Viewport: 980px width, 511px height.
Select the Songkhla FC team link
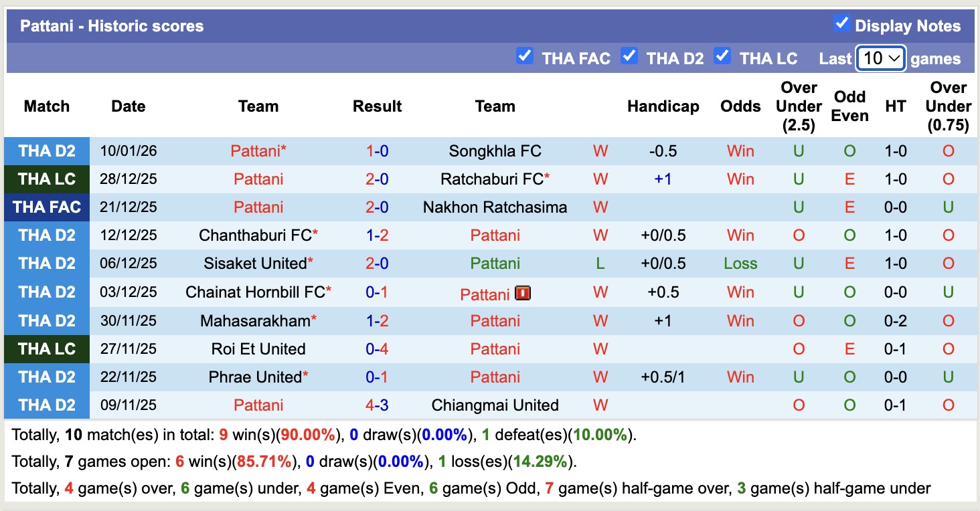click(x=495, y=150)
